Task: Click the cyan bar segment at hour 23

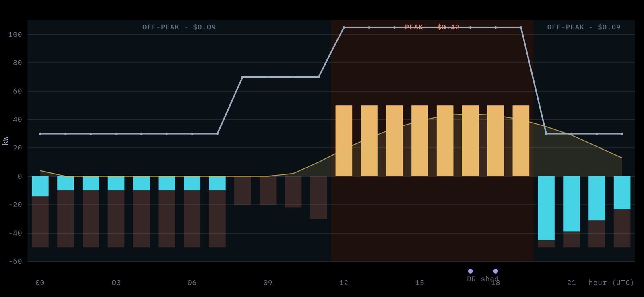Action: point(622,193)
